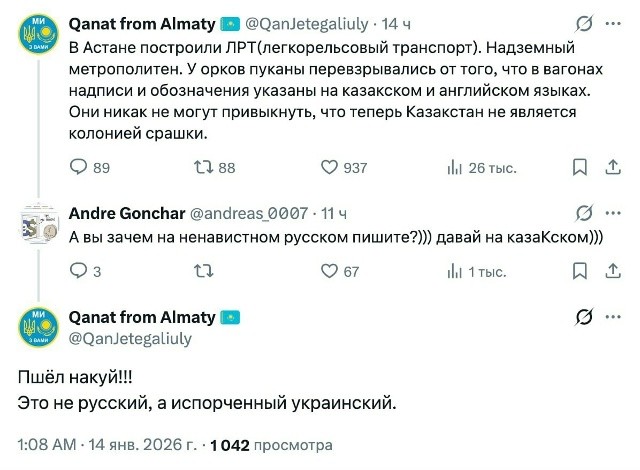The height and width of the screenshot is (470, 640).
Task: Like the first tweet with 937 likes
Action: point(331,168)
